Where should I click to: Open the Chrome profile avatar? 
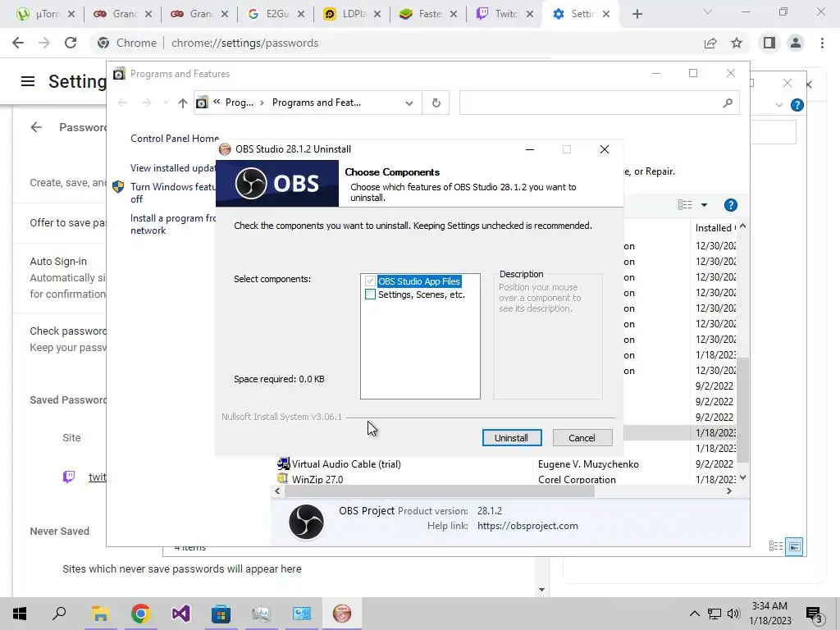point(796,43)
